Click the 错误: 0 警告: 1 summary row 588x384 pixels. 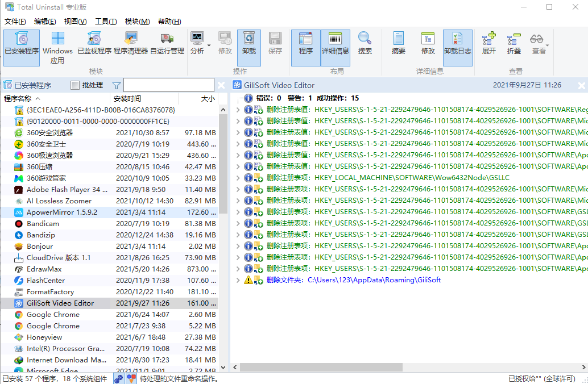click(x=308, y=98)
